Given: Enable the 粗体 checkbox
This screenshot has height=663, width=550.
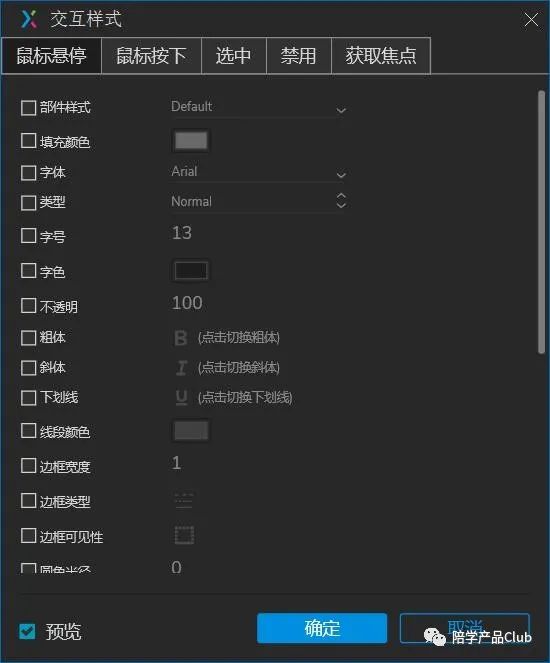Looking at the screenshot, I should pyautogui.click(x=28, y=338).
